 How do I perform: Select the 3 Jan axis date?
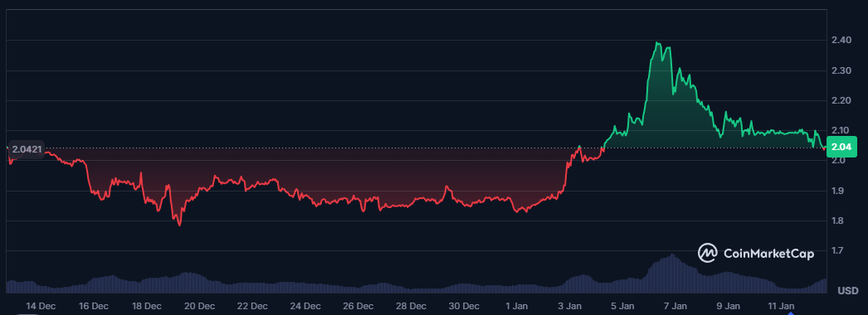tap(569, 306)
